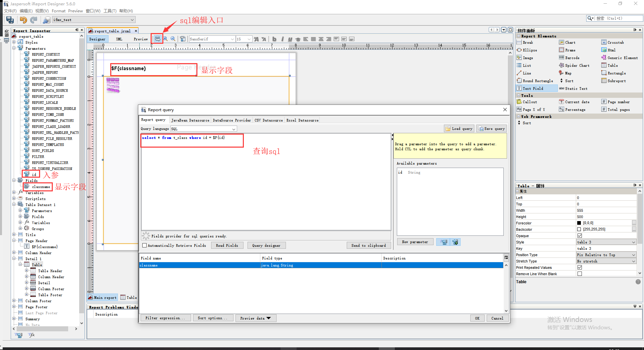Open the Format menu
The height and width of the screenshot is (350, 644).
click(58, 11)
